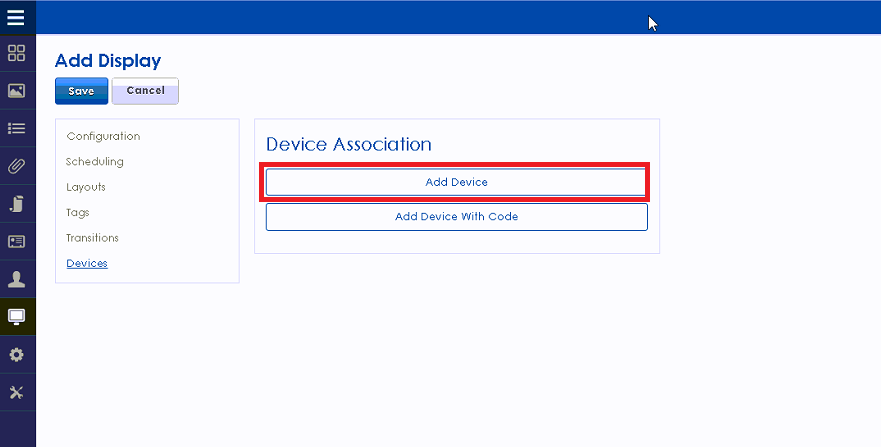
Task: Click the Save button
Action: point(81,91)
